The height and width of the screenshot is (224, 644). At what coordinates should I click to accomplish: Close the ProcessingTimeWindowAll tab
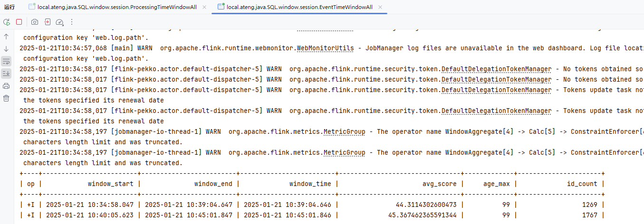pyautogui.click(x=203, y=7)
